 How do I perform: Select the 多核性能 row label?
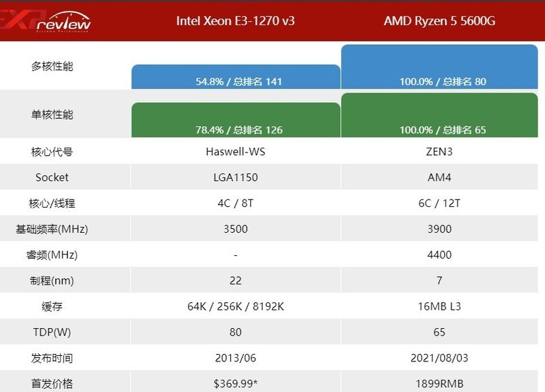click(x=52, y=66)
